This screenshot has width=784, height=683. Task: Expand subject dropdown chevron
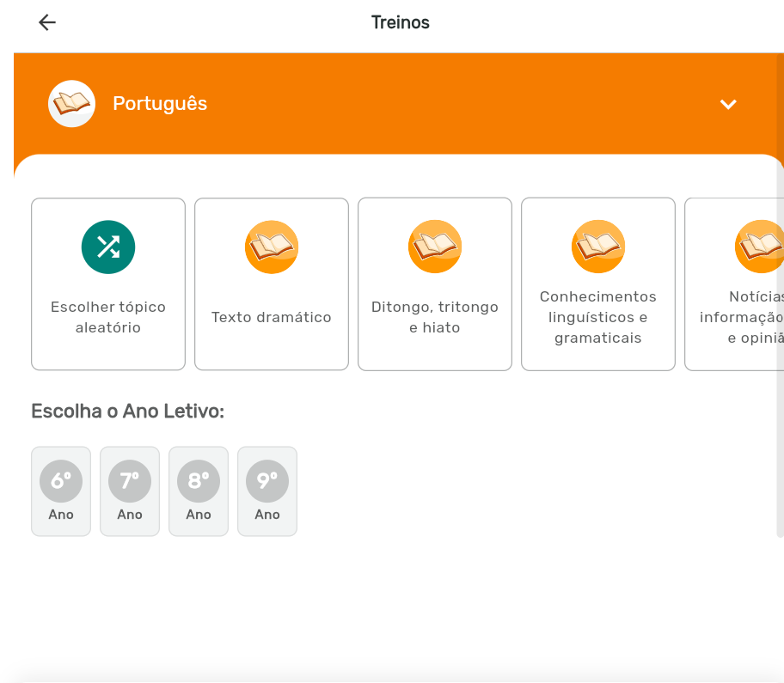point(728,104)
